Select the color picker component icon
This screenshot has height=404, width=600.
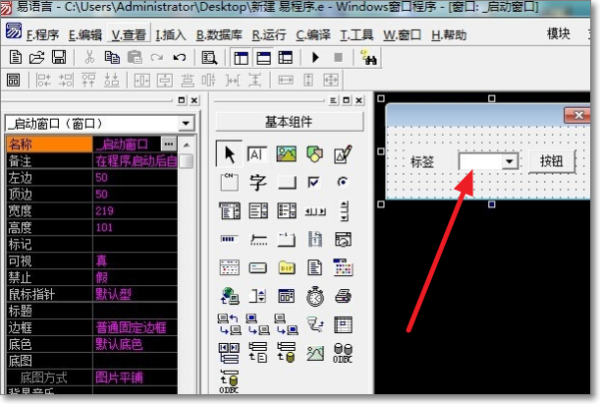point(343,267)
